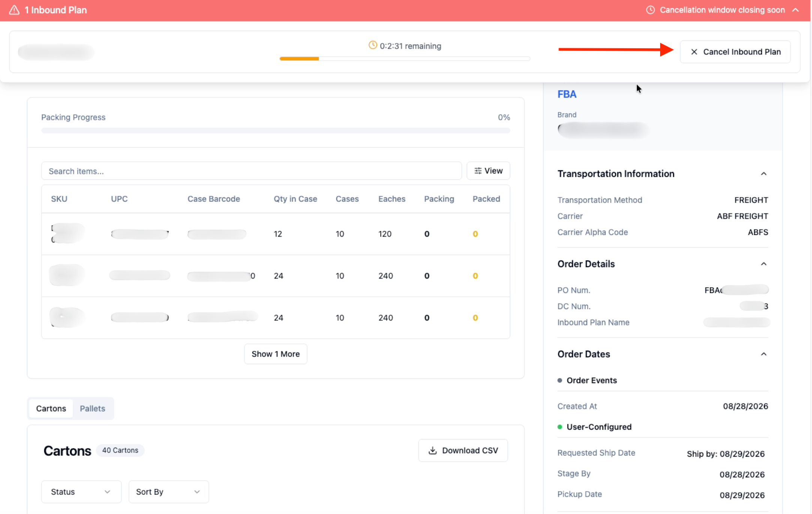Viewport: 812px width, 514px height.
Task: Click the 40 Cartons badge
Action: point(120,450)
